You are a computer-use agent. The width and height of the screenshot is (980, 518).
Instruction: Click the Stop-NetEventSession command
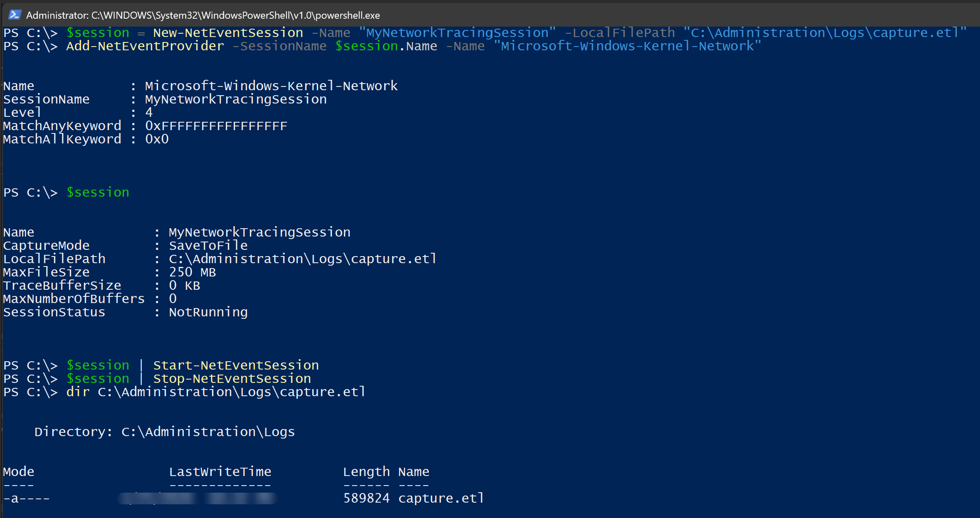[232, 379]
